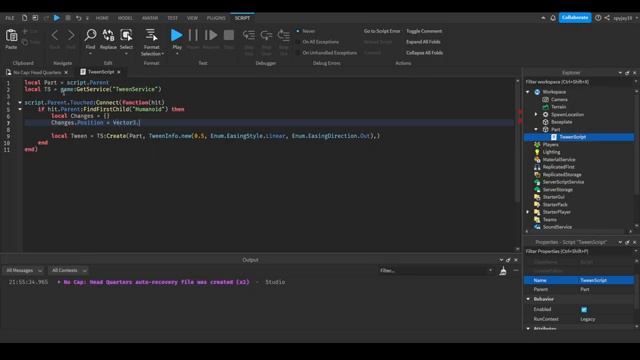Image resolution: width=640 pixels, height=360 pixels.
Task: Click the small blue Play icon in title bar
Action: pyautogui.click(x=57, y=18)
